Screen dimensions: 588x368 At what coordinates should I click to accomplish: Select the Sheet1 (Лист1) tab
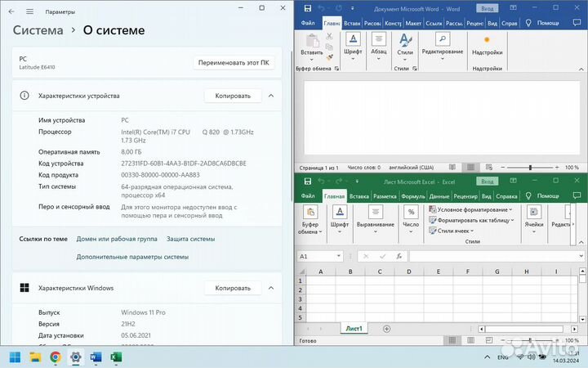(354, 329)
